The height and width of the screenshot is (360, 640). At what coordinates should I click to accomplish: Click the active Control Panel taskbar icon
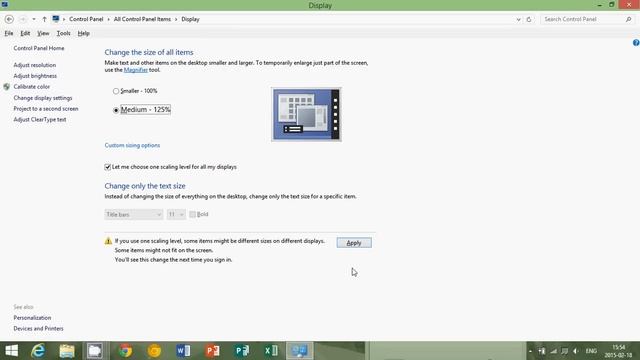pyautogui.click(x=300, y=351)
